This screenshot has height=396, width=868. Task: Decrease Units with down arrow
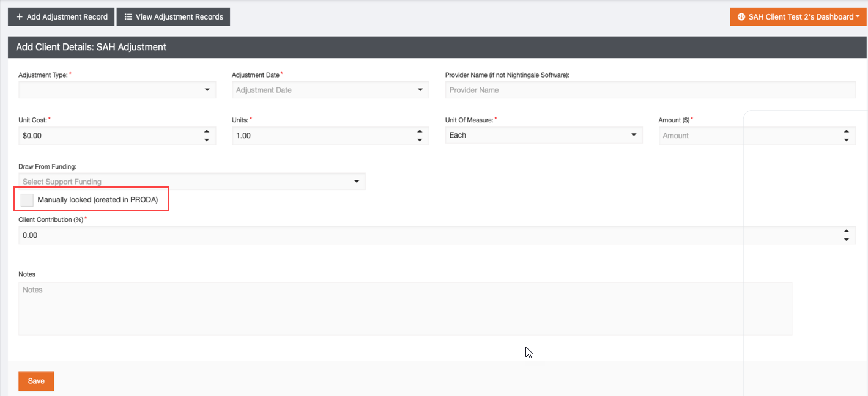(420, 140)
